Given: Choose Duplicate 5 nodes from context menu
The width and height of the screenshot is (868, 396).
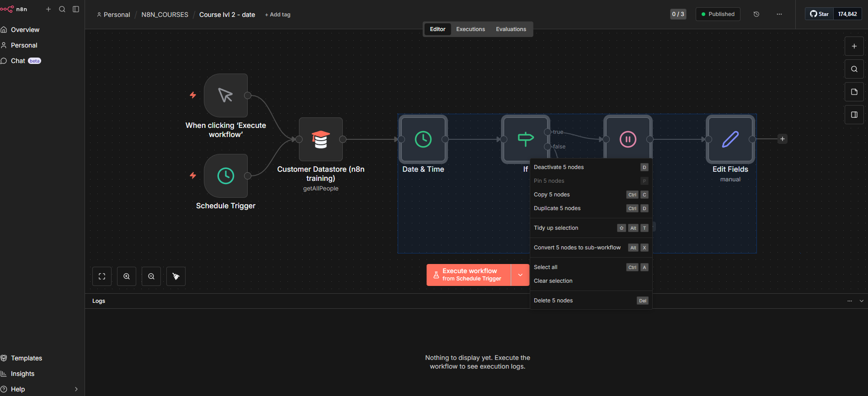Looking at the screenshot, I should pos(557,208).
